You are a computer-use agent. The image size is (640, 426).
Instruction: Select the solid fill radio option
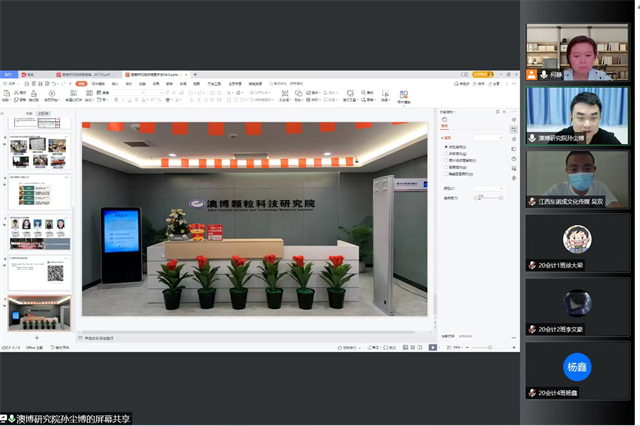pyautogui.click(x=447, y=146)
